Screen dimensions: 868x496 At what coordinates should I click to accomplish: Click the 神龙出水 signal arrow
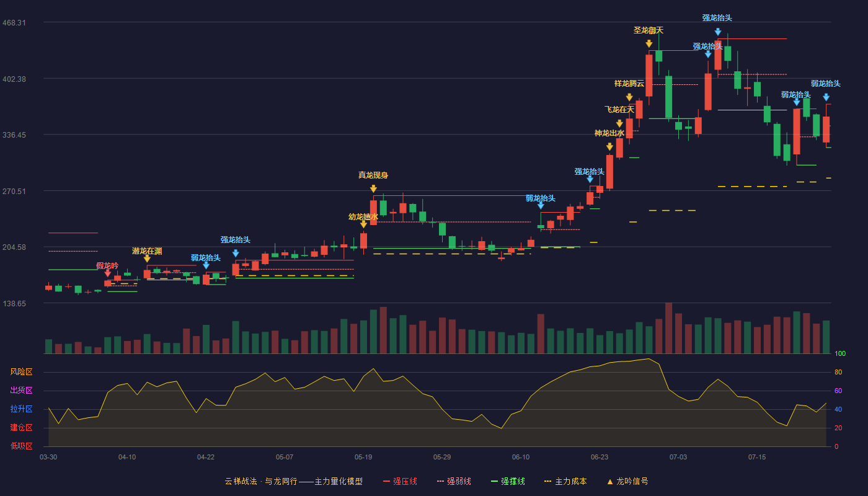[x=609, y=147]
